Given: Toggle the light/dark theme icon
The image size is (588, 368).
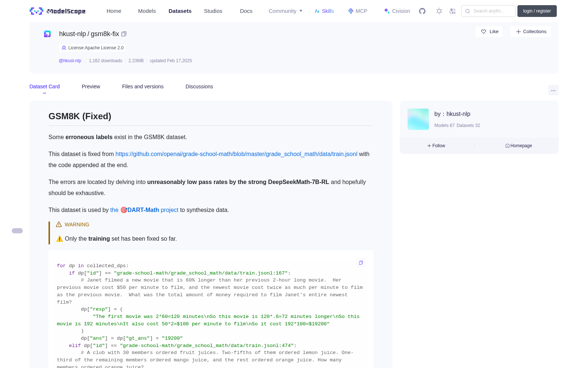Looking at the screenshot, I should tap(439, 11).
